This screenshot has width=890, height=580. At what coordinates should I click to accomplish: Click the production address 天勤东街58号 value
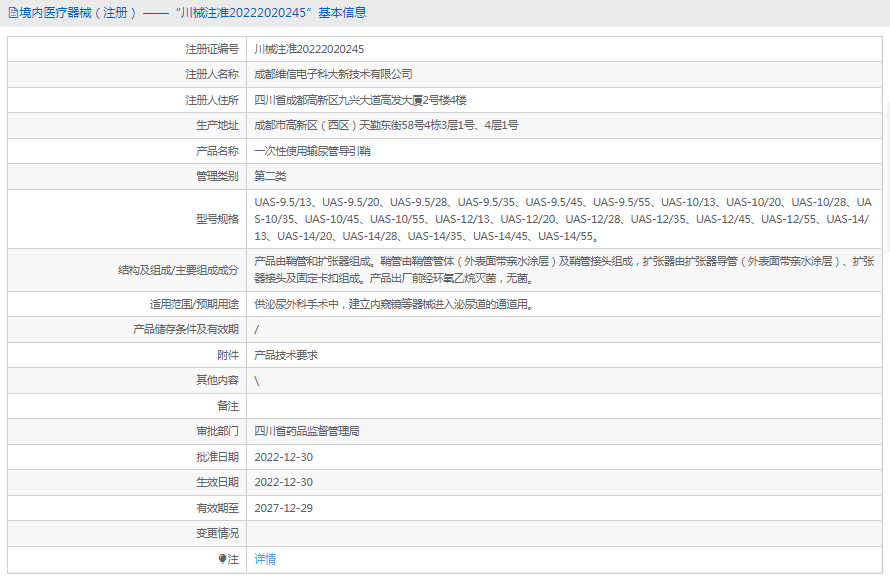pyautogui.click(x=386, y=125)
